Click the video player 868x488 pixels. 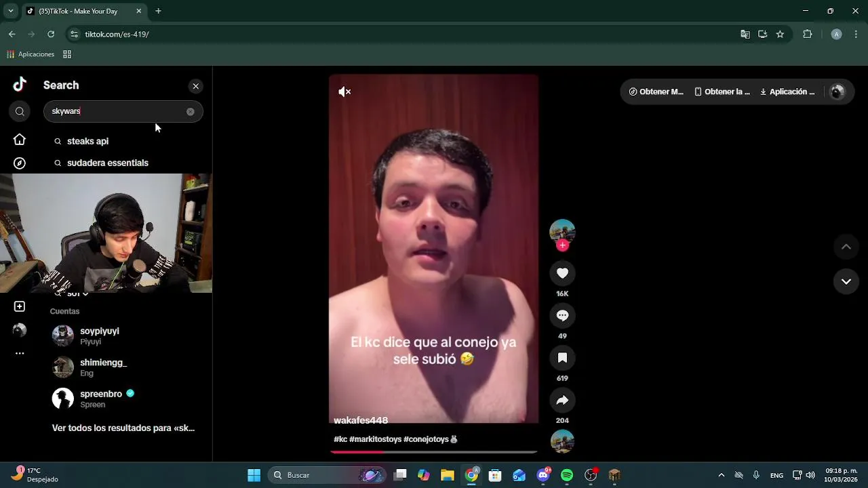click(434, 249)
